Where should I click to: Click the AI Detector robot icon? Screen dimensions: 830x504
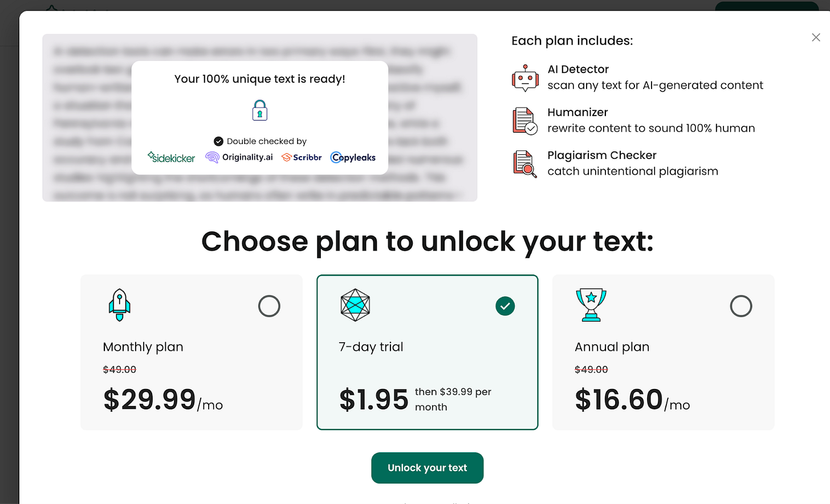click(524, 77)
